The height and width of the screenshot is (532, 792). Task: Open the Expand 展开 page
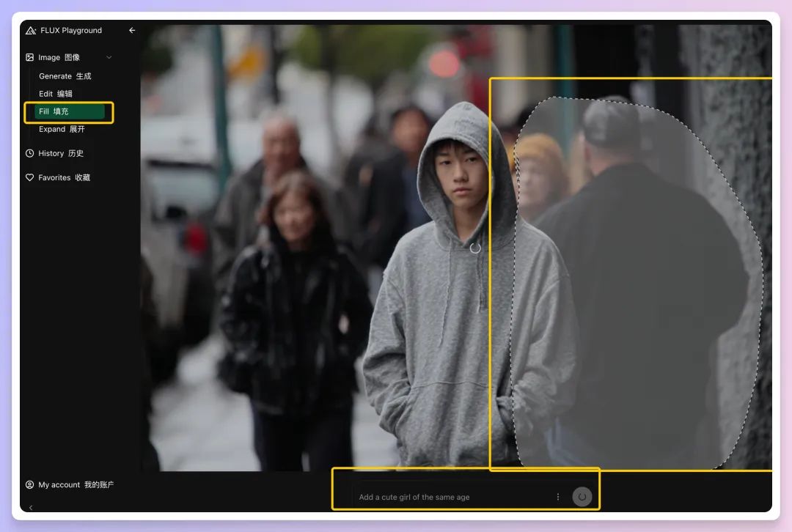[62, 129]
